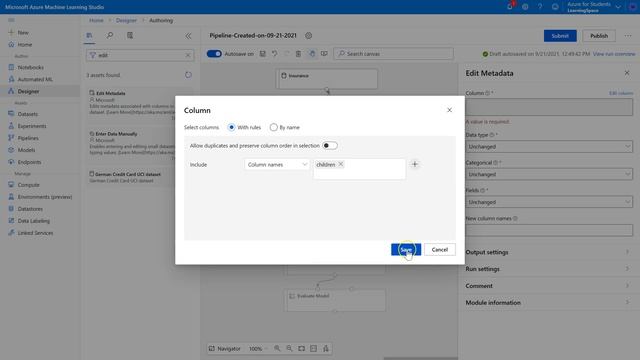The height and width of the screenshot is (360, 640).
Task: Add a new rule with plus icon
Action: [415, 164]
